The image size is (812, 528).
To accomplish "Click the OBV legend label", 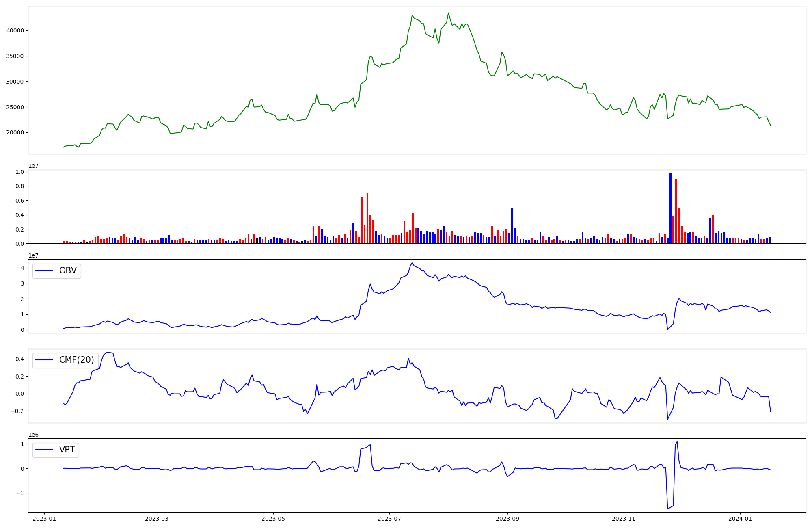I will [x=68, y=270].
